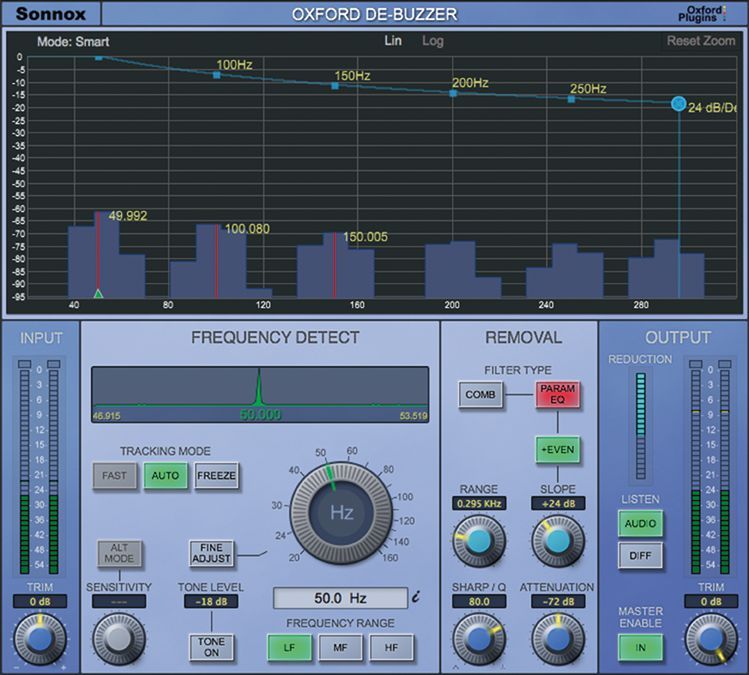Click the Sonnox brand logo
749x675 pixels.
(x=51, y=15)
